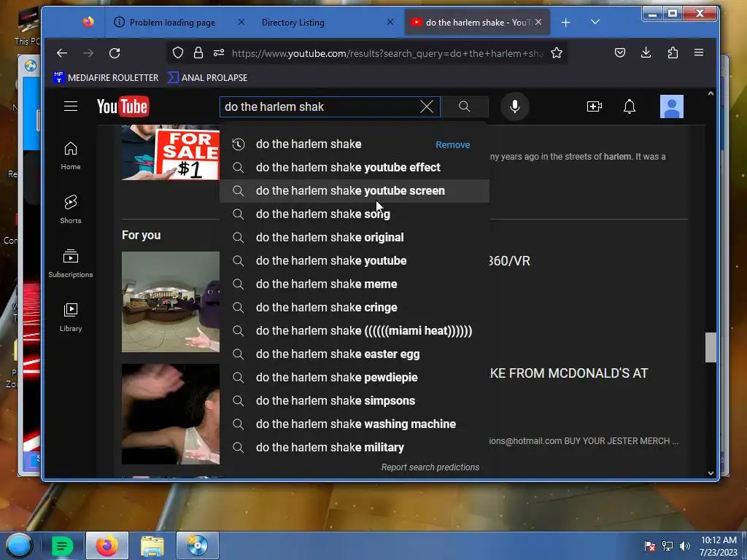747x560 pixels.
Task: Open Action Center flag tray icon
Action: pyautogui.click(x=649, y=546)
